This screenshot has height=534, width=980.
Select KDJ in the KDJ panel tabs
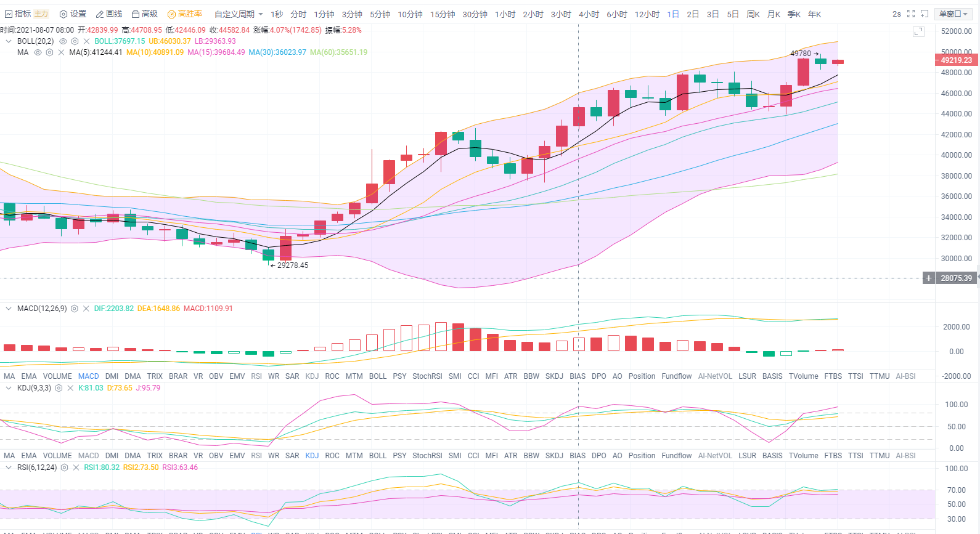coord(312,456)
